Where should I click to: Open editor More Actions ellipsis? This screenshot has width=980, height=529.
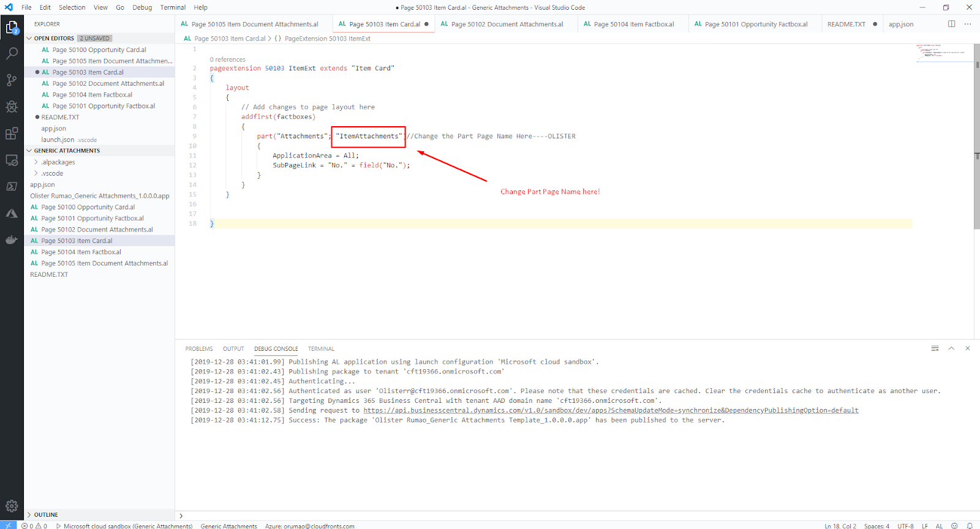(968, 24)
